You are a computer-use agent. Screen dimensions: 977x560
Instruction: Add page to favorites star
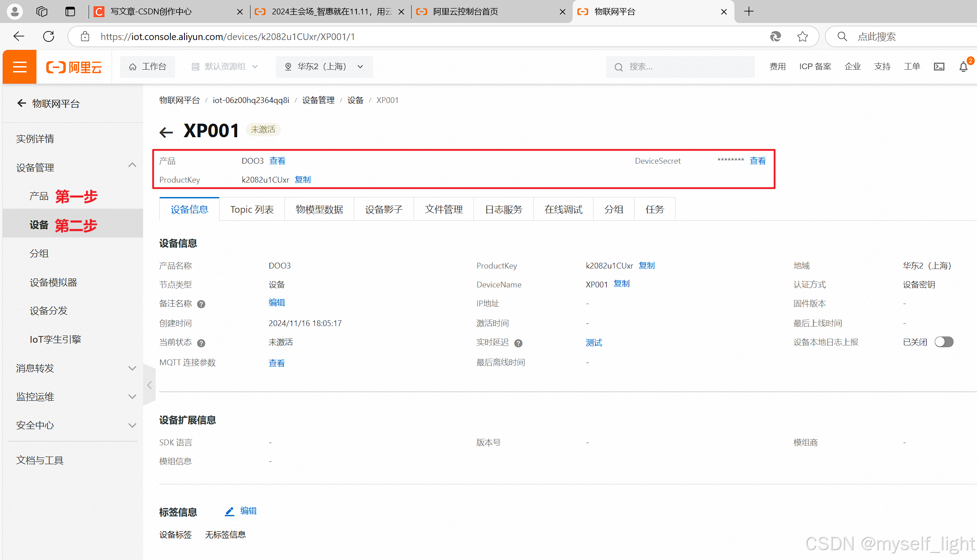tap(802, 36)
